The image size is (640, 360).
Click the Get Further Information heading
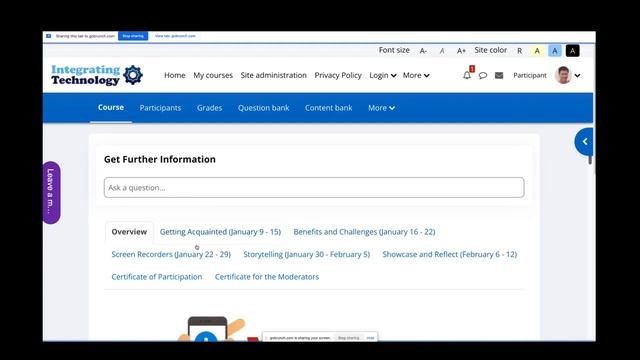coord(160,159)
